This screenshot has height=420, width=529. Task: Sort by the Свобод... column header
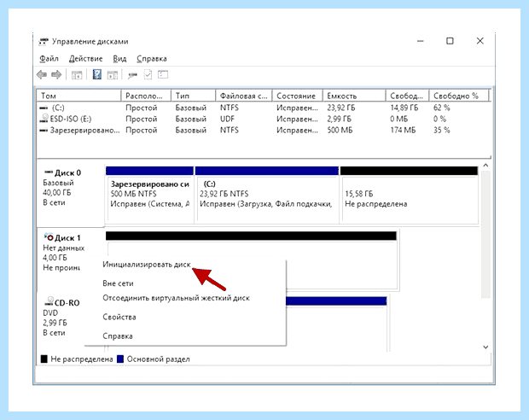(407, 96)
